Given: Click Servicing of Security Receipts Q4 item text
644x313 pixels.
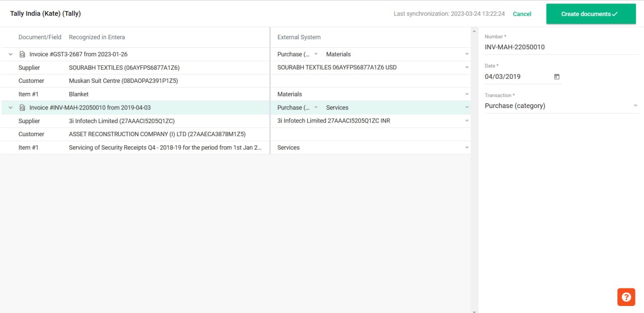Looking at the screenshot, I should (x=166, y=147).
